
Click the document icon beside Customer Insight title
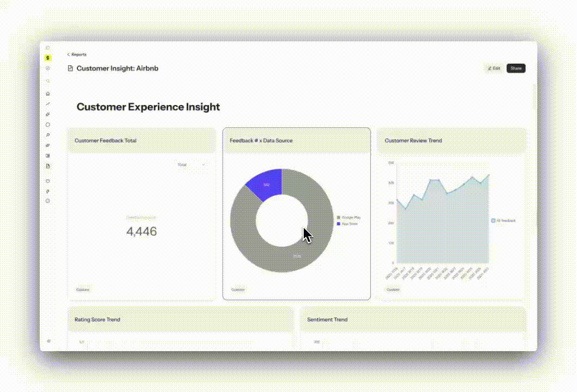pos(70,68)
